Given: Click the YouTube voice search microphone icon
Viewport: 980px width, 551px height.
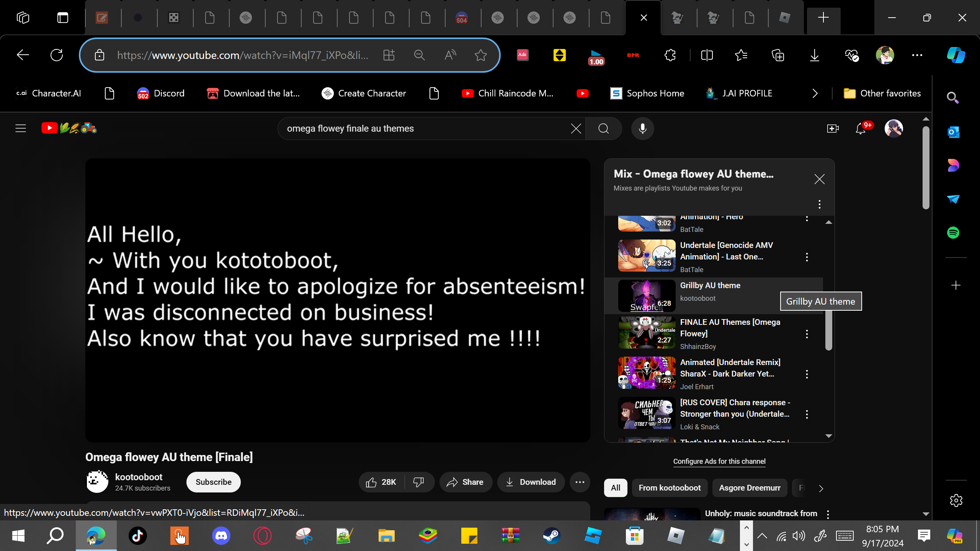Looking at the screenshot, I should coord(642,129).
